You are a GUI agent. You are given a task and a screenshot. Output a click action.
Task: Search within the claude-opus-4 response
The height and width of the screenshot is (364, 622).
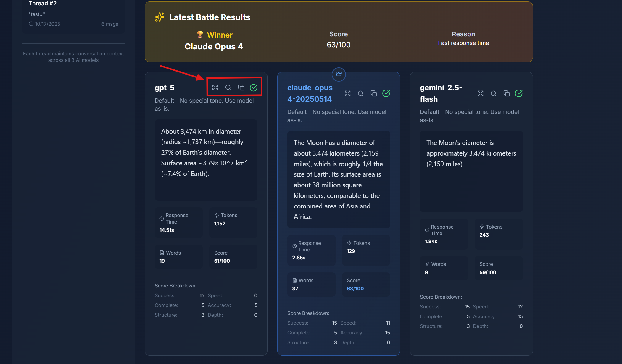361,93
